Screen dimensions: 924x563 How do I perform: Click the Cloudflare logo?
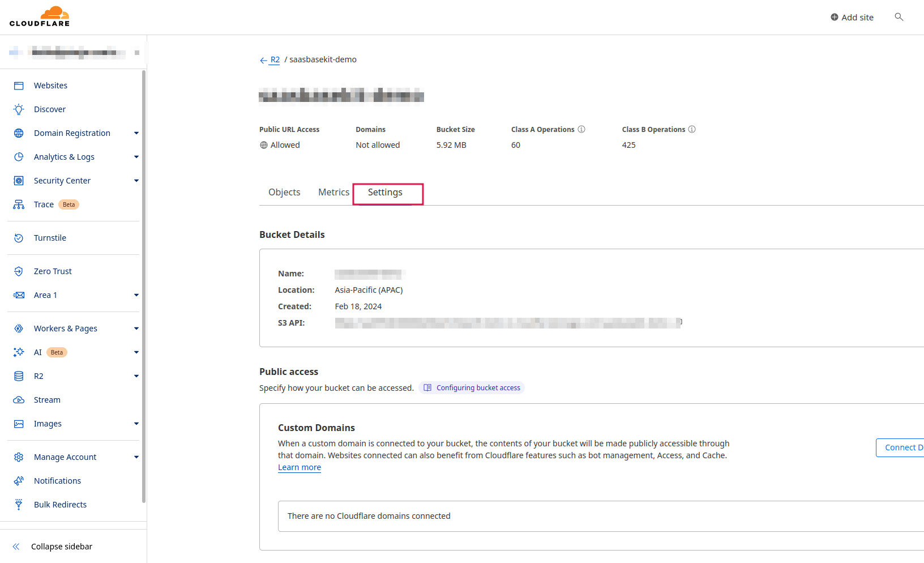click(40, 17)
